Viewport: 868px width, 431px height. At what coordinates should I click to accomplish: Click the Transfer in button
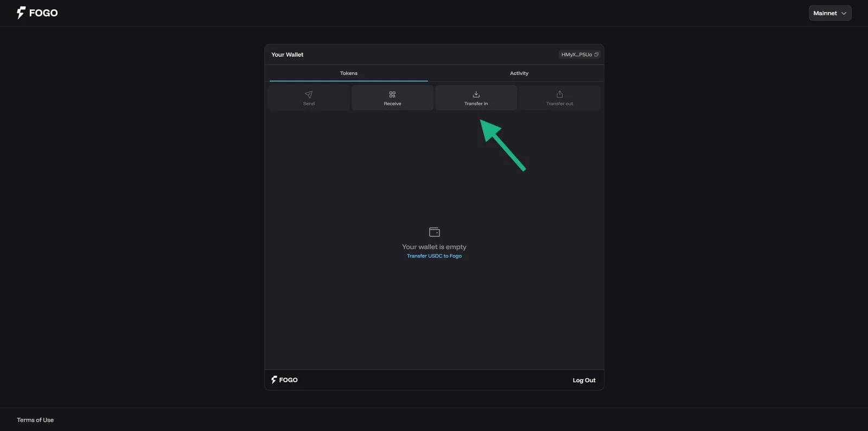coord(476,98)
